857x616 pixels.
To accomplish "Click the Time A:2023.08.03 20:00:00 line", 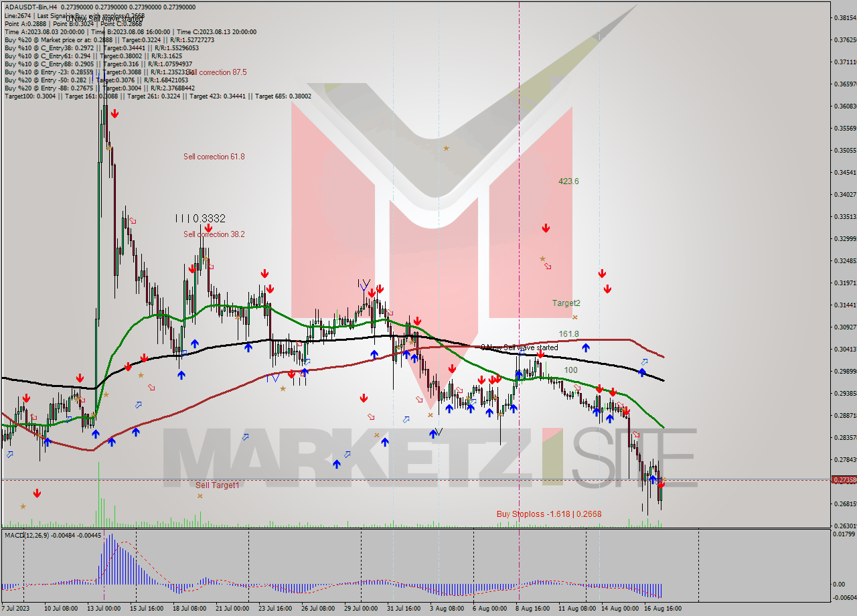I will [x=131, y=31].
